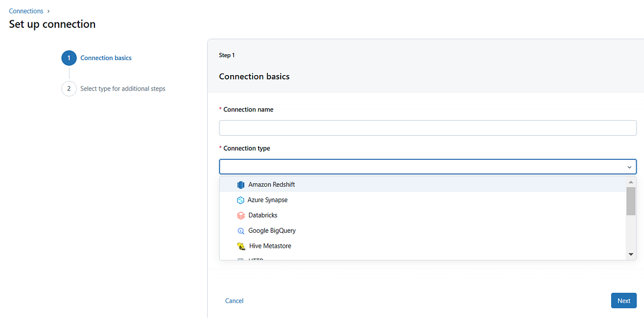Image resolution: width=644 pixels, height=318 pixels.
Task: Switch to the Connection basics step
Action: (x=106, y=58)
